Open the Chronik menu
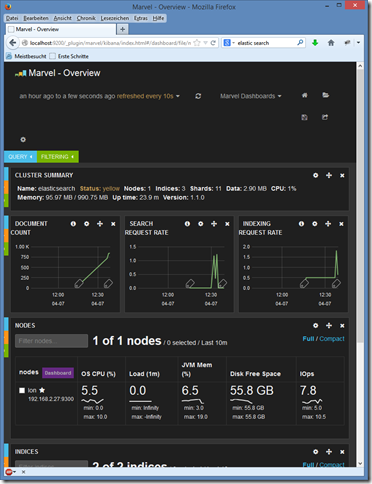Viewport: 372px width, 484px height. click(86, 18)
